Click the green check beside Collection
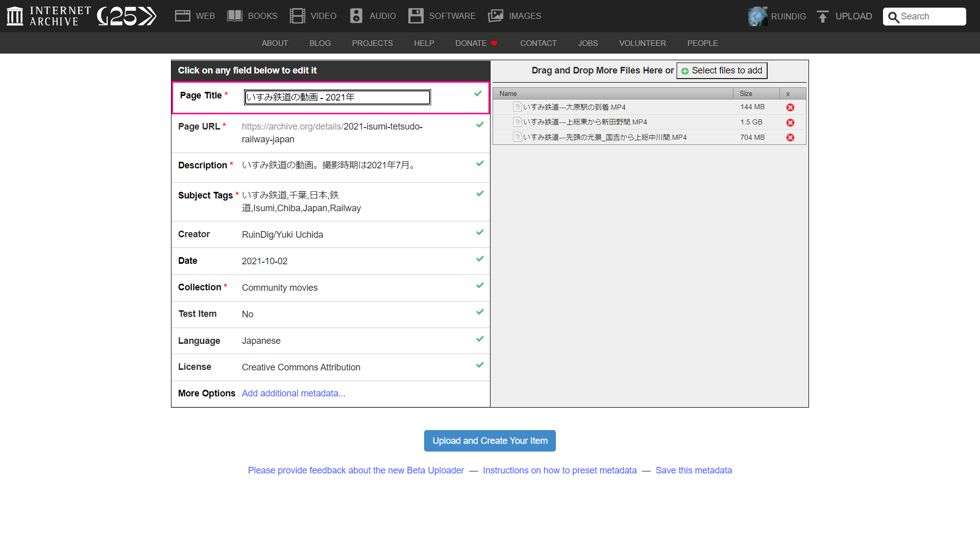 tap(480, 285)
